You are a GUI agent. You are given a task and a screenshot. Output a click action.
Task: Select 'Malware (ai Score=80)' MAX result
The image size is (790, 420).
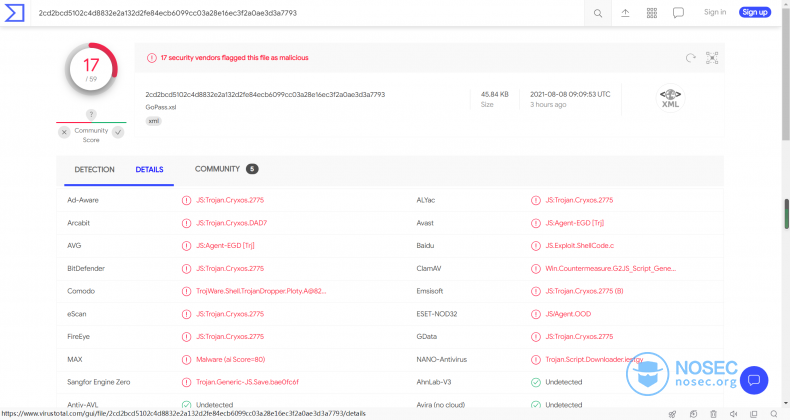click(x=230, y=360)
